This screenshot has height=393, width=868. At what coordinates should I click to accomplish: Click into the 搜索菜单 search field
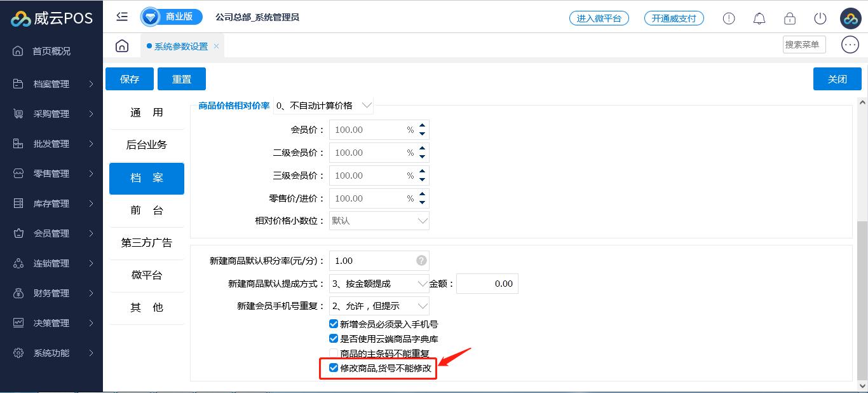[x=803, y=45]
